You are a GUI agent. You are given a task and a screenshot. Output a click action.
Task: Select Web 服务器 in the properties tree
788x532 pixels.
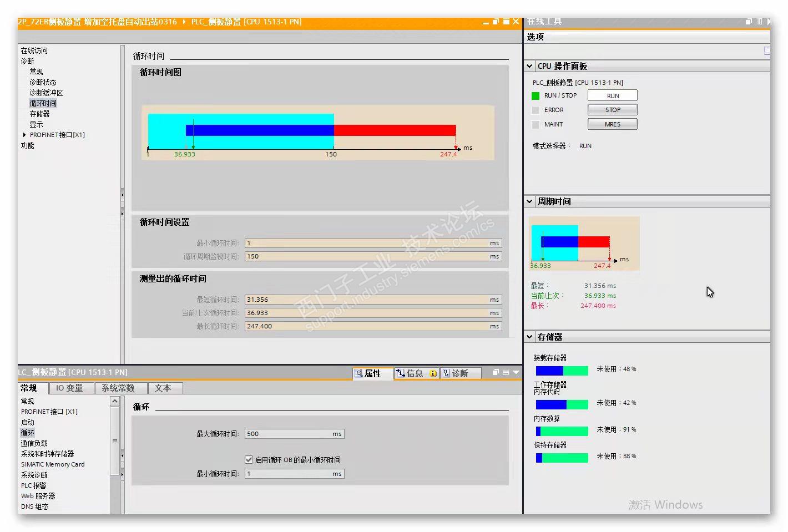coord(38,496)
